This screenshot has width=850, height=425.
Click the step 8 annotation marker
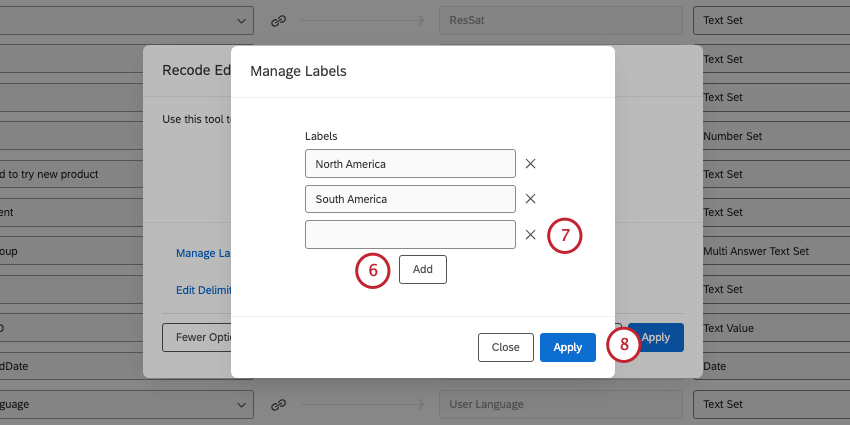pyautogui.click(x=623, y=346)
